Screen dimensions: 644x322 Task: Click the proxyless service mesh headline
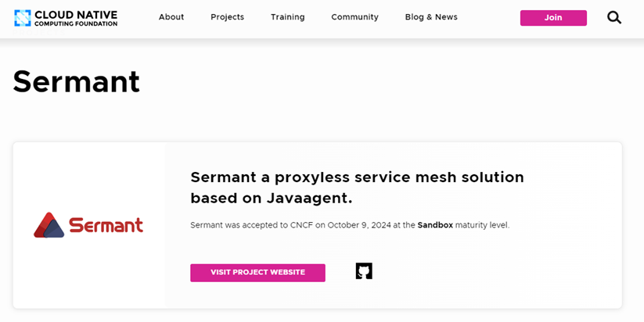point(357,177)
